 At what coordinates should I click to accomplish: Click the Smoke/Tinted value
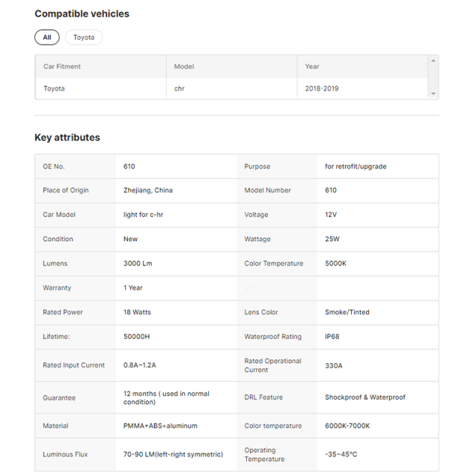click(x=347, y=312)
